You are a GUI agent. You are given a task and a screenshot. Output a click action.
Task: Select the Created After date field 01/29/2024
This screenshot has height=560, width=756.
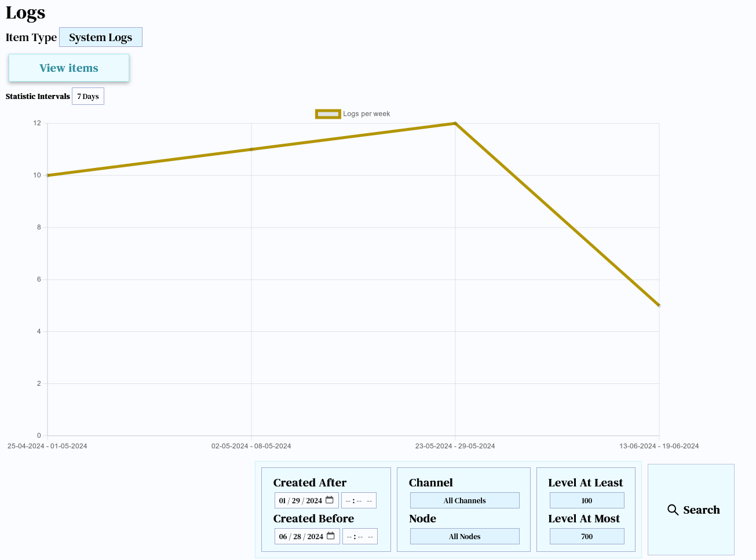(306, 500)
